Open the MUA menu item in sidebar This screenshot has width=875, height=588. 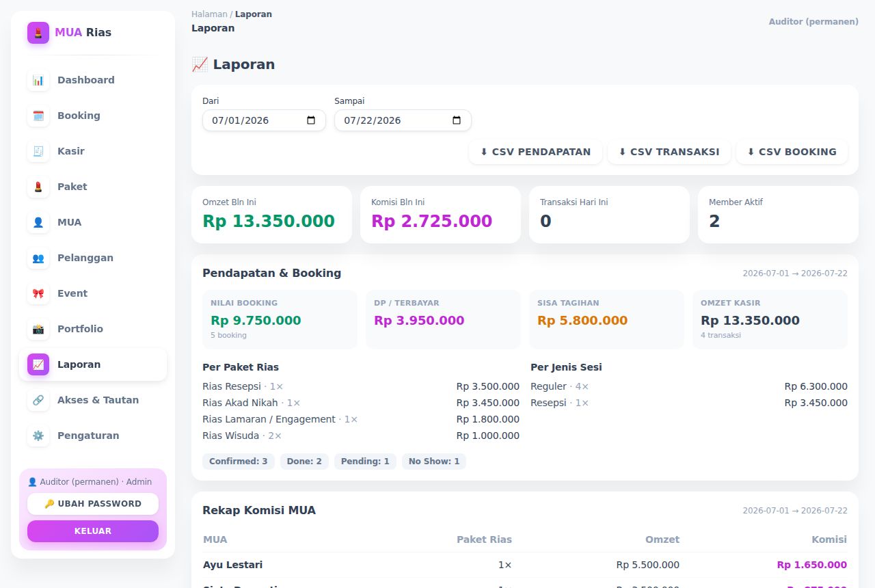tap(93, 222)
